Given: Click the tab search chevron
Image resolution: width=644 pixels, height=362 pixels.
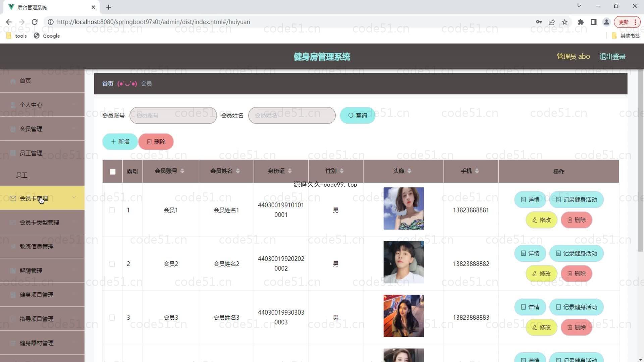Looking at the screenshot, I should (x=579, y=6).
